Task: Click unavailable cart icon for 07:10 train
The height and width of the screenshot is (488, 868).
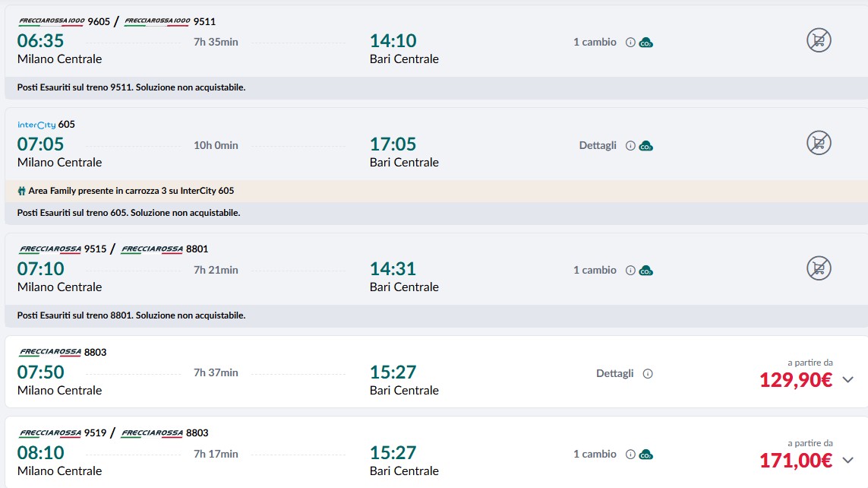Action: pos(819,268)
